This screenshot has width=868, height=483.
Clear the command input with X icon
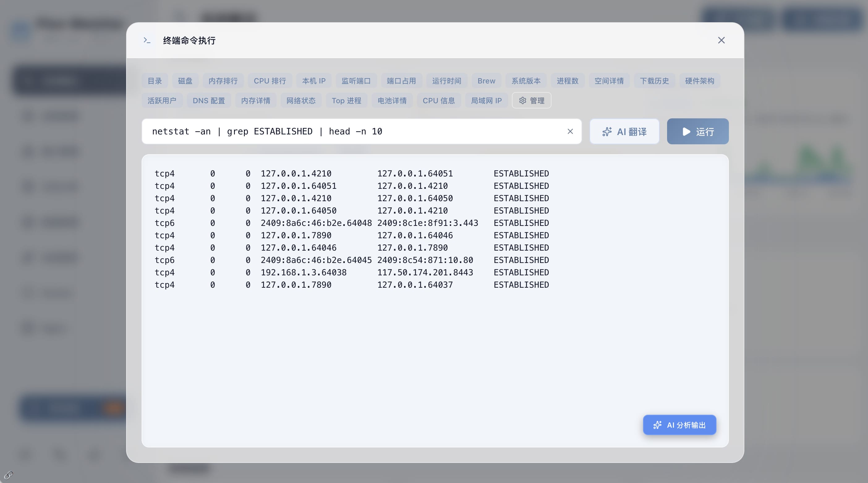570,131
